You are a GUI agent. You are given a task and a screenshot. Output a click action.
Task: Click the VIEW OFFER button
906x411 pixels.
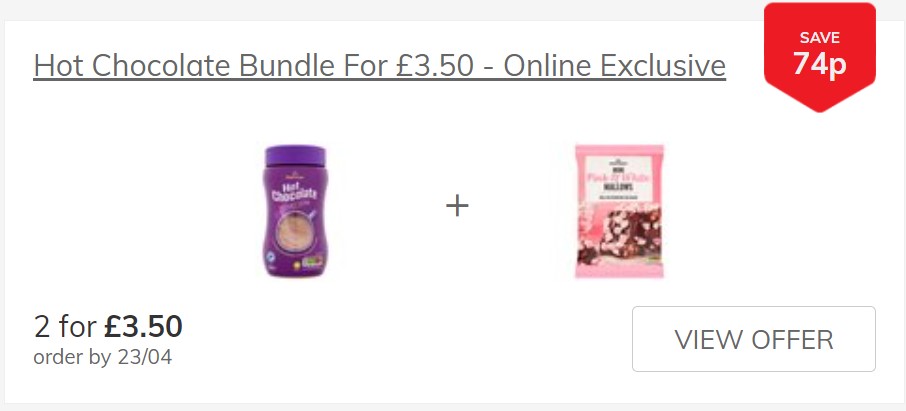pyautogui.click(x=753, y=339)
